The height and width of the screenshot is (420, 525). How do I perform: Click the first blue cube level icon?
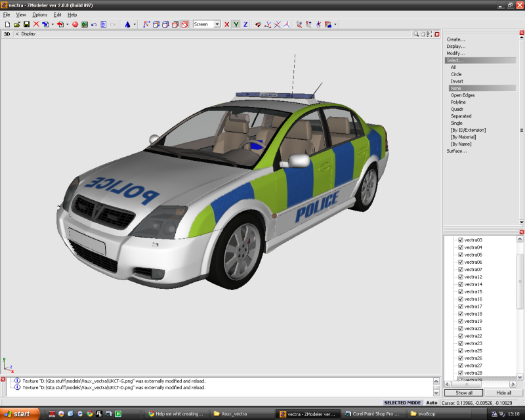[156, 24]
